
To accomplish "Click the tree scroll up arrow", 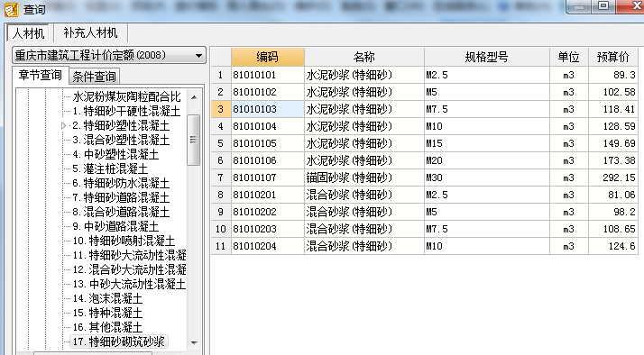I will (194, 97).
